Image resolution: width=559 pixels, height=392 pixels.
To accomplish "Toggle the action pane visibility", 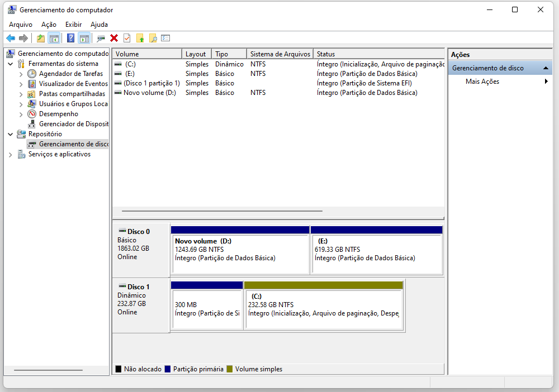I will (x=84, y=38).
